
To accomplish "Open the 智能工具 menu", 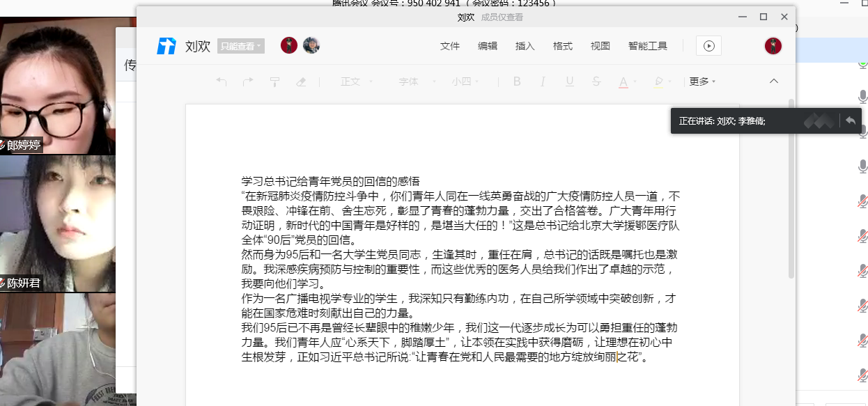I will [x=647, y=46].
